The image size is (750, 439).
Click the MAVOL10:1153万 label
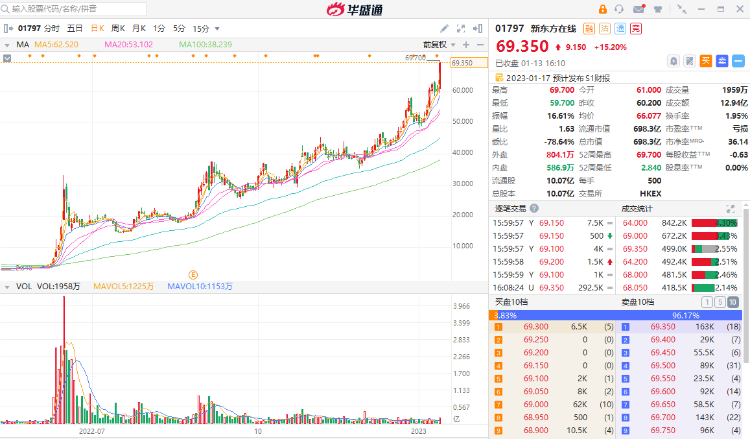[x=200, y=286]
